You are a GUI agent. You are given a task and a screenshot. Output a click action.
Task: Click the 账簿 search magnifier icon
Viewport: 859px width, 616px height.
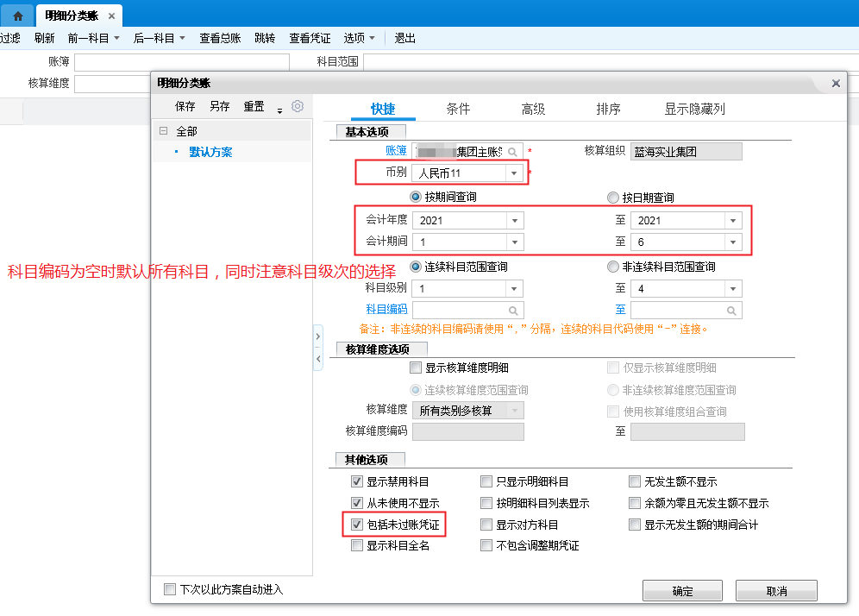(x=513, y=152)
